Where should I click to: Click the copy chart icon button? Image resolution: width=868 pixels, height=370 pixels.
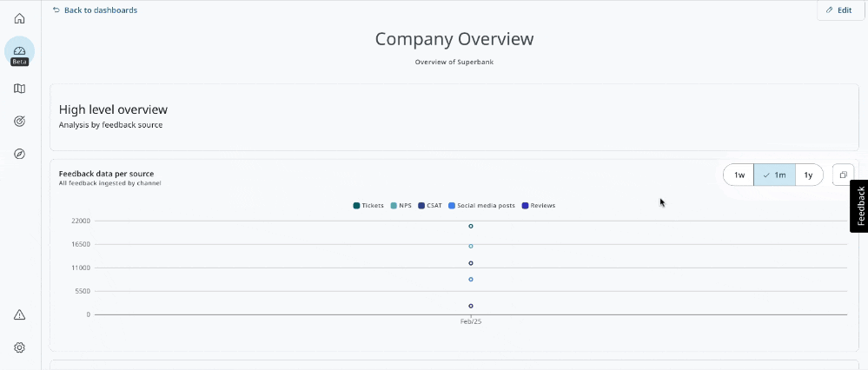click(843, 175)
